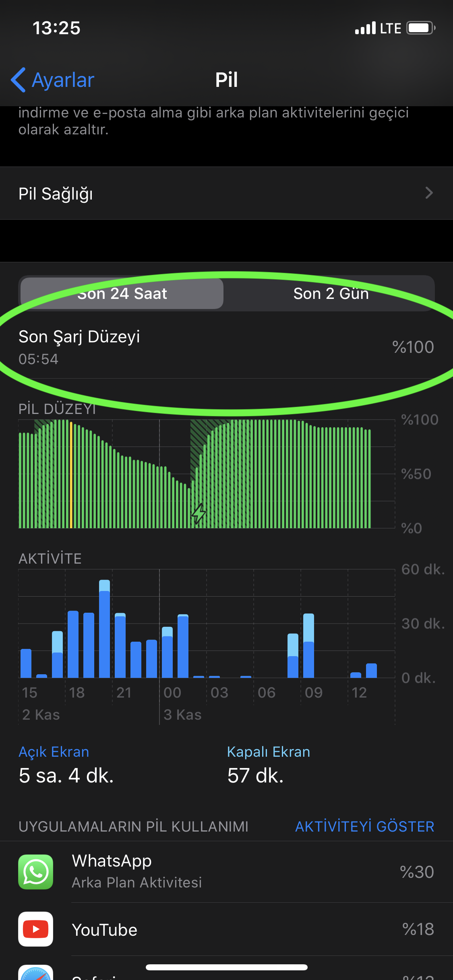Screen dimensions: 453x980
Task: Open WhatsApp app icon entry
Action: pyautogui.click(x=35, y=872)
